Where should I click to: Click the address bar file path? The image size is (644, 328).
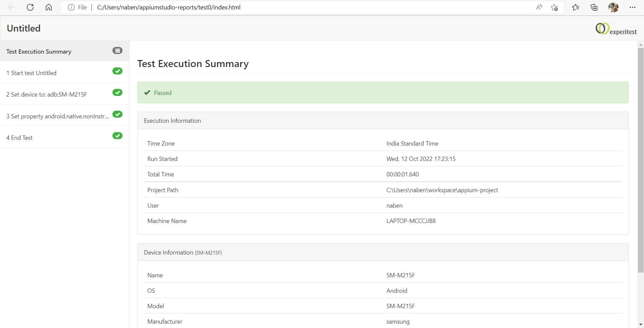(x=168, y=7)
